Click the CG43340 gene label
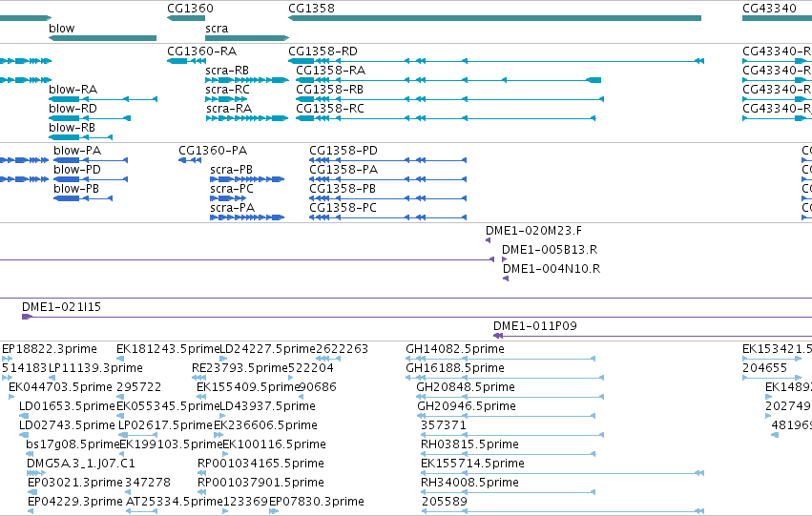The width and height of the screenshot is (812, 516). [x=769, y=9]
